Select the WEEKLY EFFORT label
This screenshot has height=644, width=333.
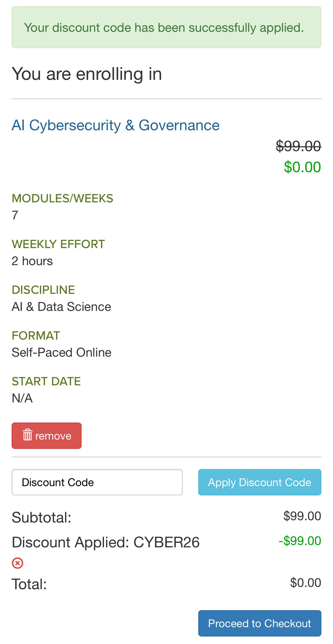pyautogui.click(x=58, y=244)
